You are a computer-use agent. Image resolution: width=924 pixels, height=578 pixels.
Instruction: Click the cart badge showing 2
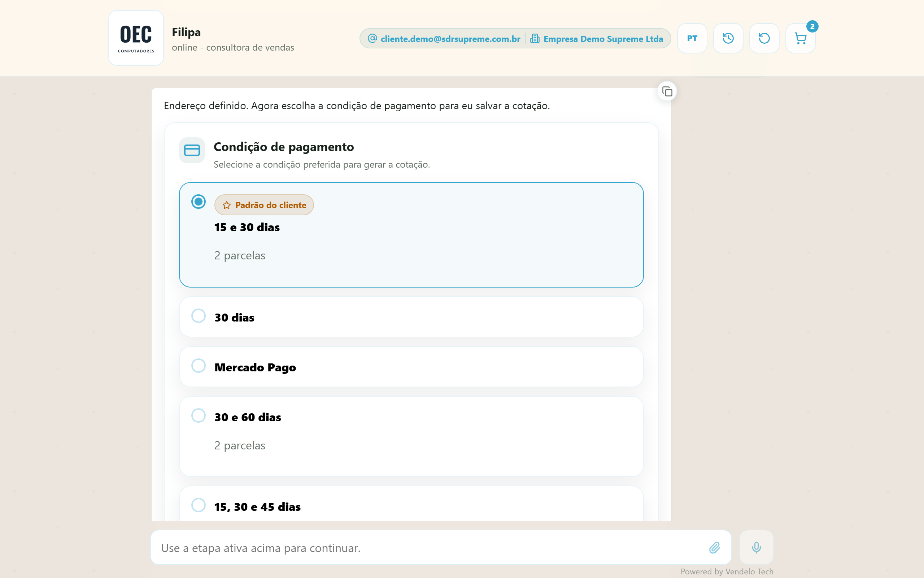point(812,26)
